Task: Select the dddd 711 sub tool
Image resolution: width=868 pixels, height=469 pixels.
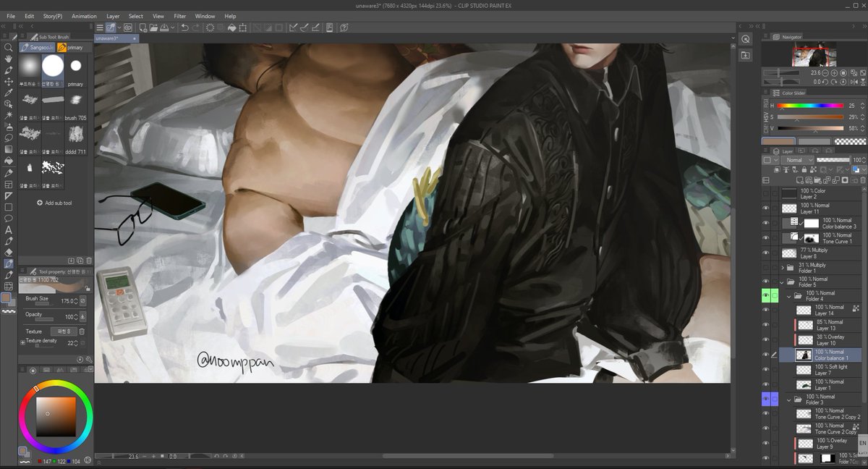Action: click(x=75, y=138)
